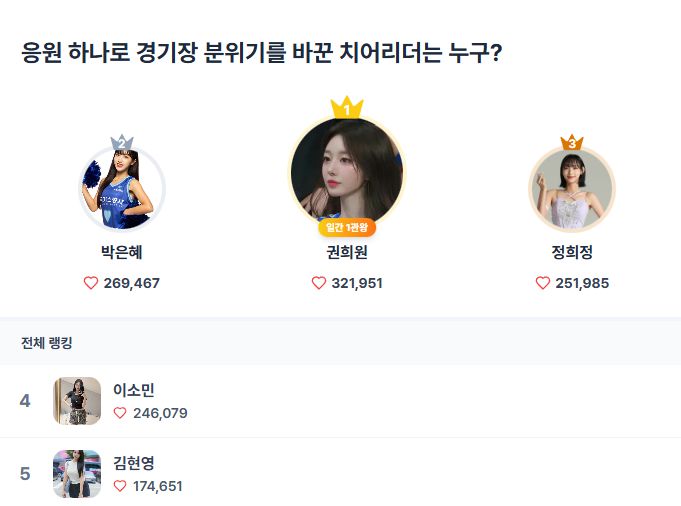Click the name 권희원
The width and height of the screenshot is (681, 506).
347,253
